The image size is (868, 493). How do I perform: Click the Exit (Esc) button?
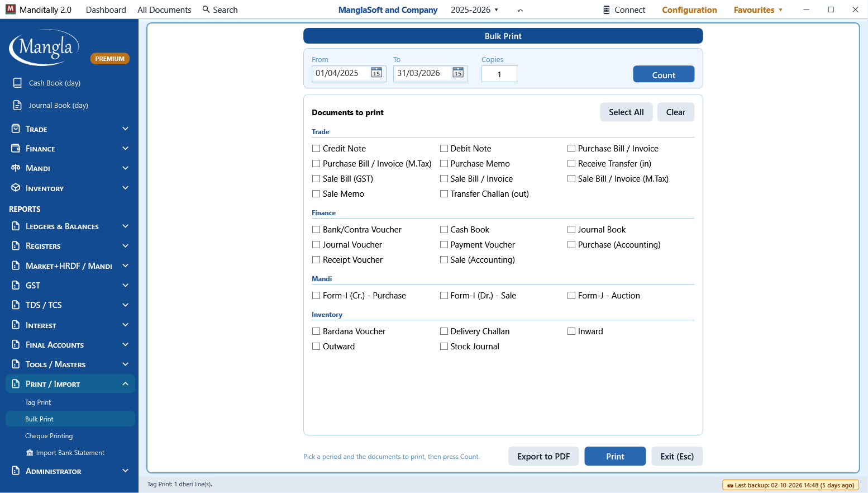tap(677, 456)
